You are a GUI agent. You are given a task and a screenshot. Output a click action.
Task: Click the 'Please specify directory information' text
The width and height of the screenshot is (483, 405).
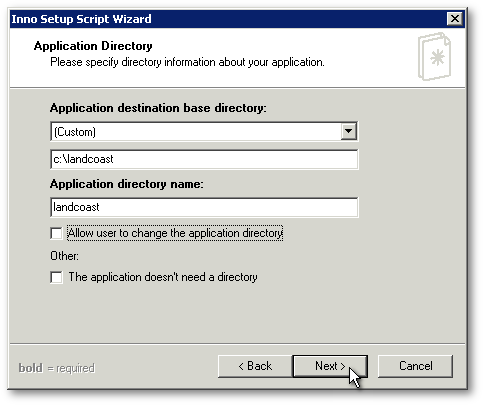tap(187, 62)
